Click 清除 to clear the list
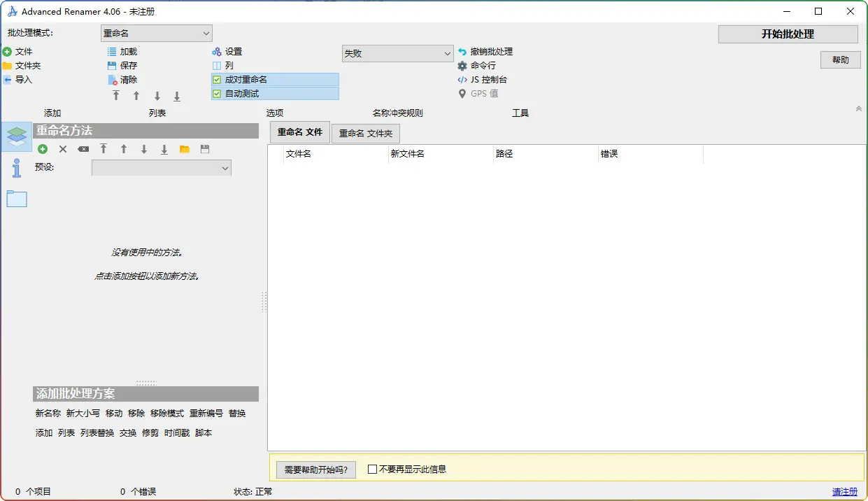This screenshot has width=868, height=501. pos(122,80)
